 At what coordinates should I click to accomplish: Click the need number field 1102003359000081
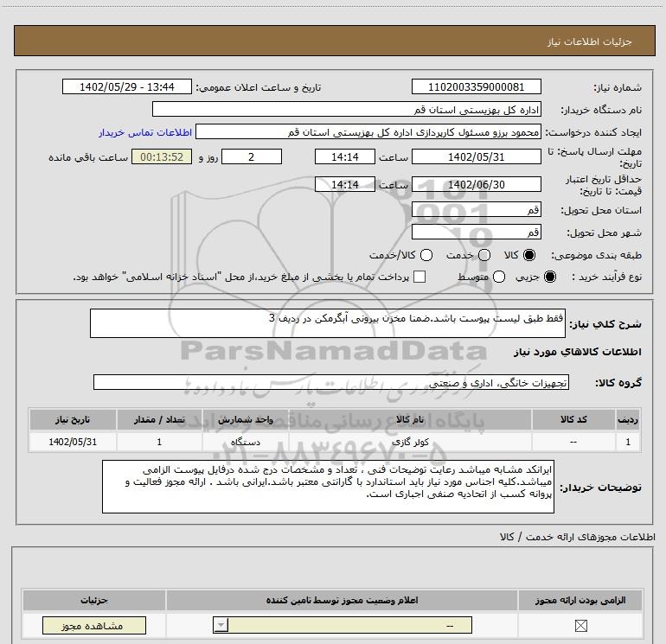click(x=476, y=86)
